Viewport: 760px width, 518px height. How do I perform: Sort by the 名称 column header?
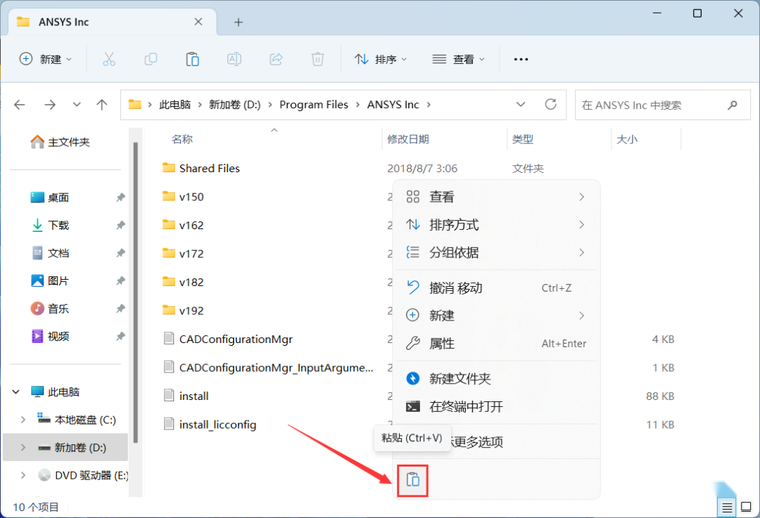[x=182, y=140]
